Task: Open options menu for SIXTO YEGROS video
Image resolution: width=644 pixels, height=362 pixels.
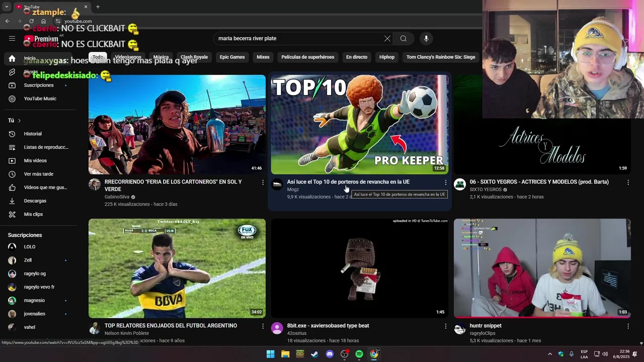Action: click(x=628, y=183)
